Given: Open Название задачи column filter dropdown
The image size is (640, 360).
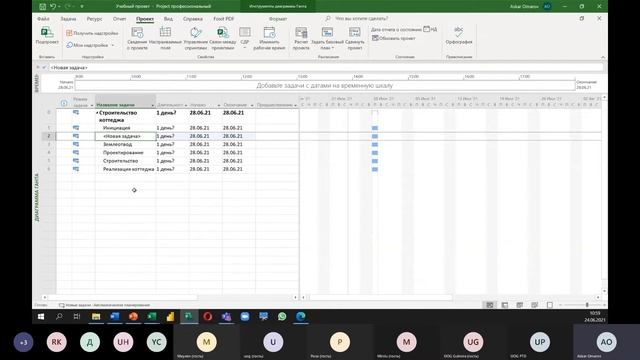Looking at the screenshot, I should click(153, 105).
